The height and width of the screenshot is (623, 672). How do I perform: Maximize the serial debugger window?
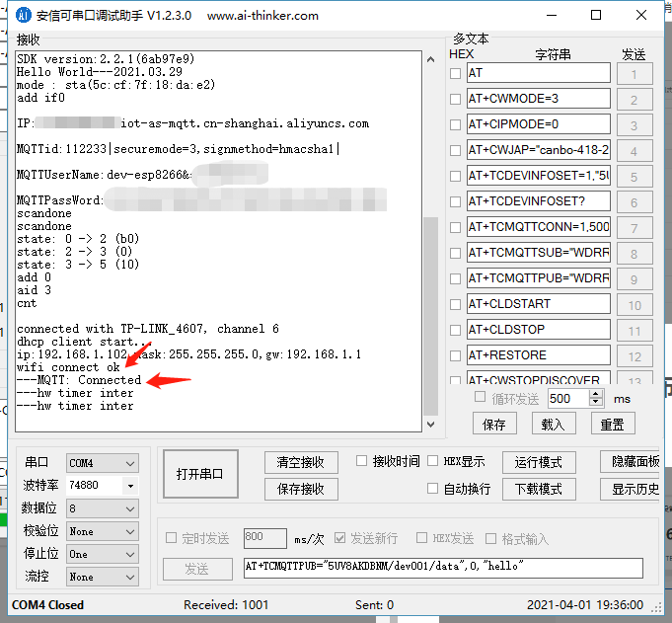click(x=596, y=16)
